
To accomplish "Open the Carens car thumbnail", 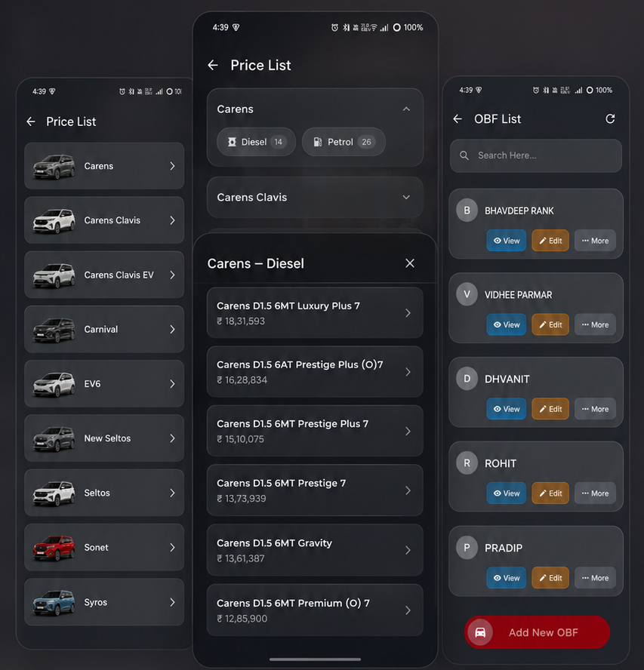I will point(54,166).
